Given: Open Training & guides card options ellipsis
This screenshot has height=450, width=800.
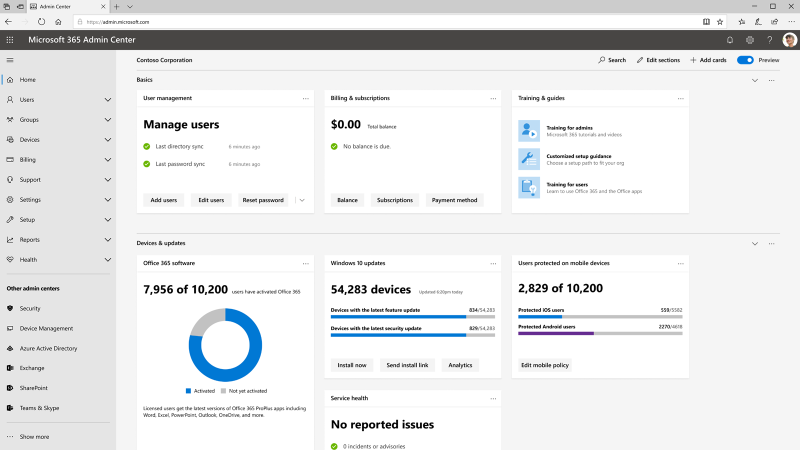Looking at the screenshot, I should click(681, 98).
